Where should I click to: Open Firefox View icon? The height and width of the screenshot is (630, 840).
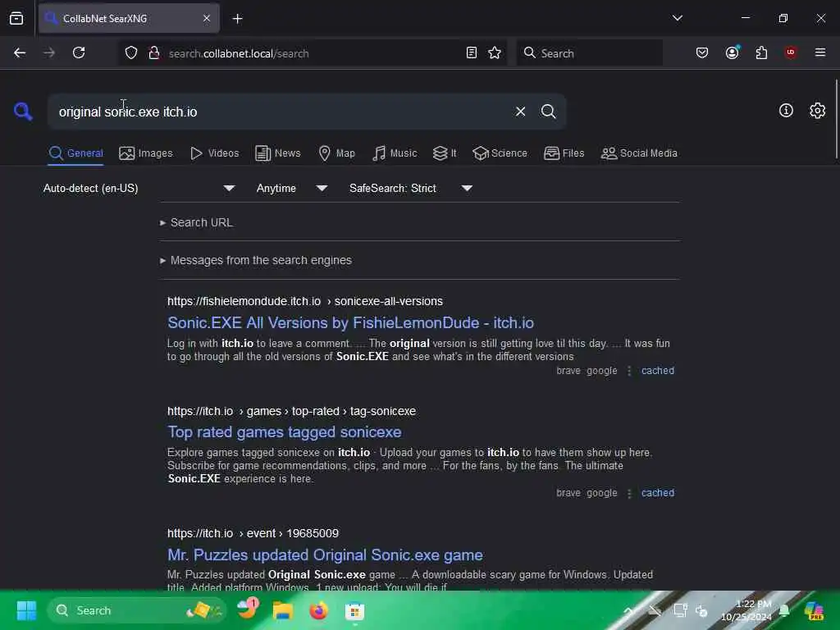[x=16, y=19]
